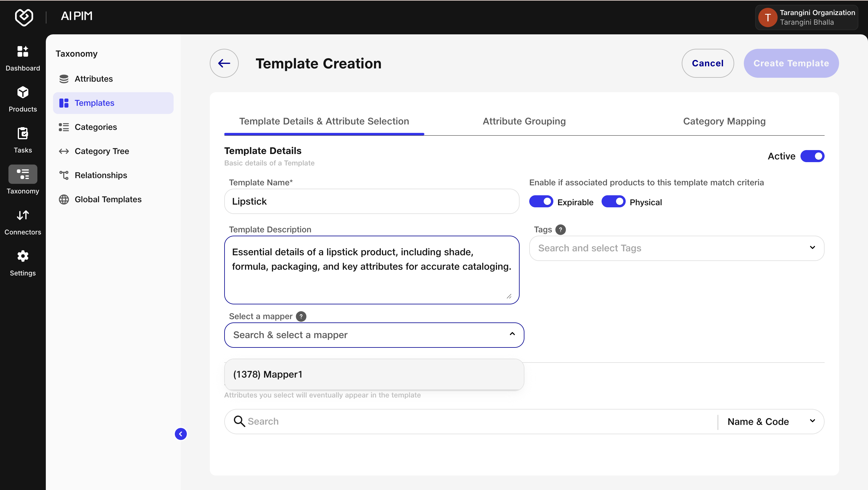The image size is (868, 490).
Task: Open Products section in sidebar
Action: click(x=23, y=99)
